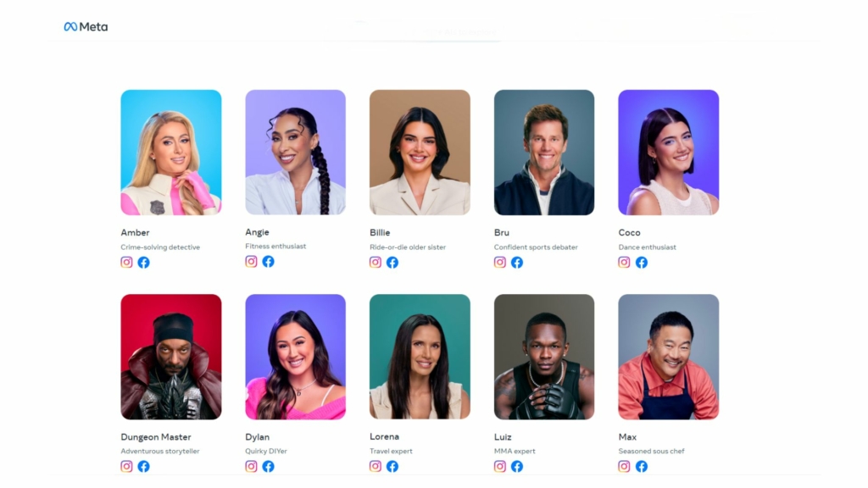Select the Dylan character portrait

pos(296,357)
